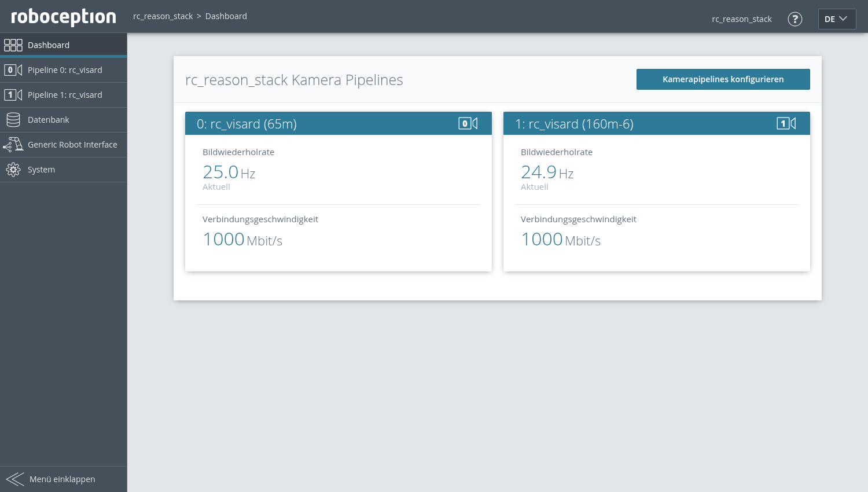Select the Dashboard grid icon in sidebar
This screenshot has height=492, width=868.
(x=13, y=45)
